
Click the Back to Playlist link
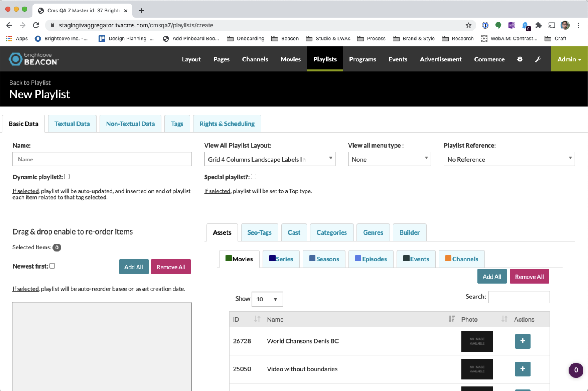(30, 83)
